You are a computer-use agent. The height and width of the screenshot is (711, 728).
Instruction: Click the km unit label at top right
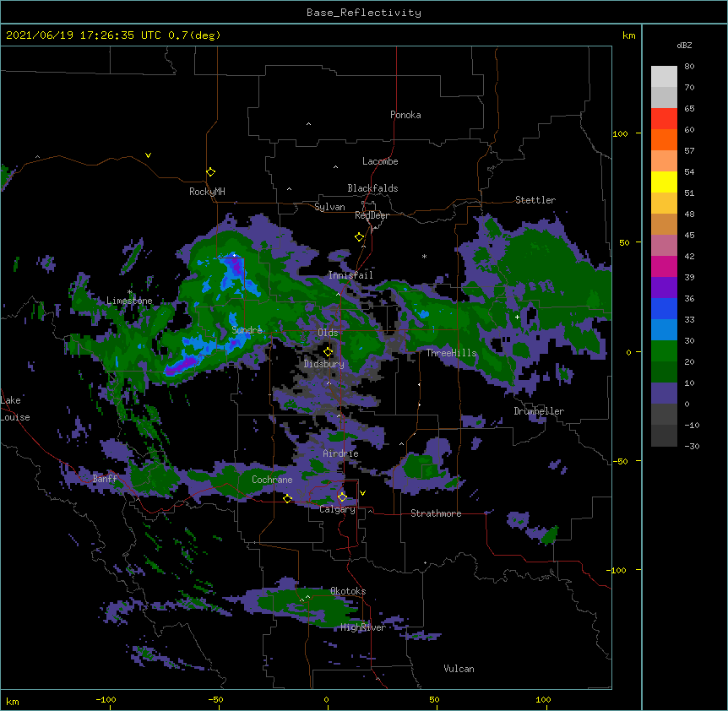coord(629,35)
